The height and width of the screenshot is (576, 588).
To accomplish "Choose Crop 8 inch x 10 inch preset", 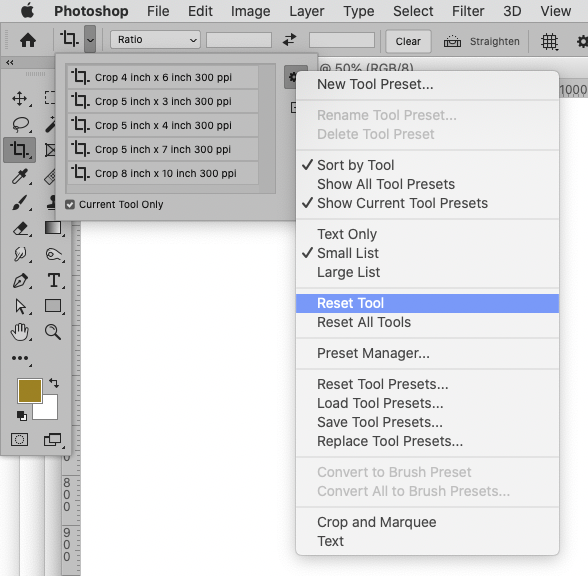I will [x=163, y=173].
